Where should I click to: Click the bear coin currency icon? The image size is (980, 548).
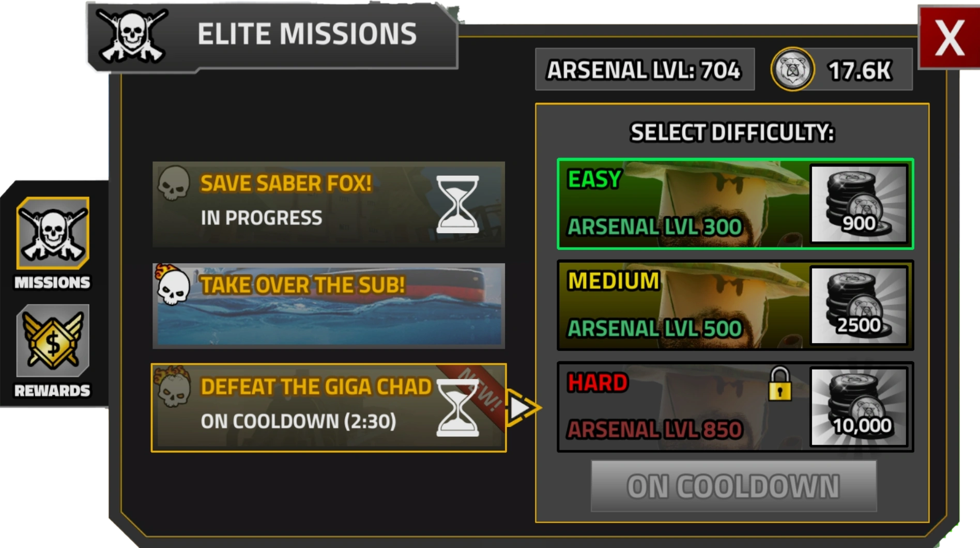pyautogui.click(x=792, y=69)
